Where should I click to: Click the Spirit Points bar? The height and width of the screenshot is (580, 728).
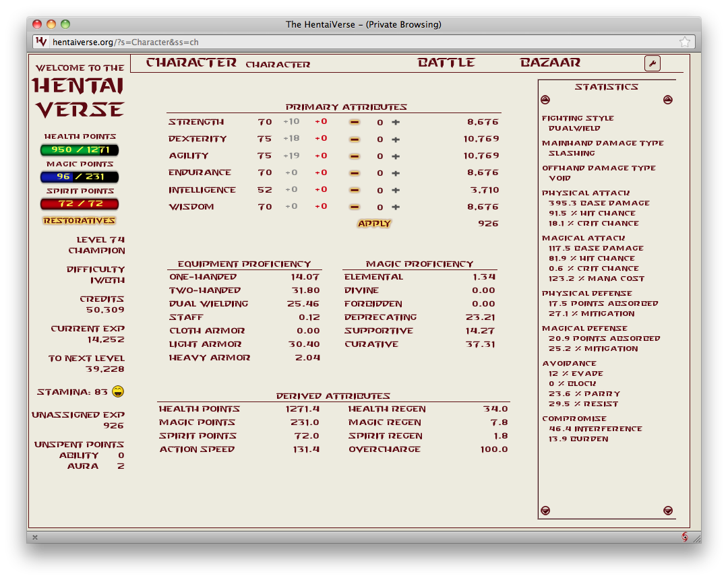point(80,203)
